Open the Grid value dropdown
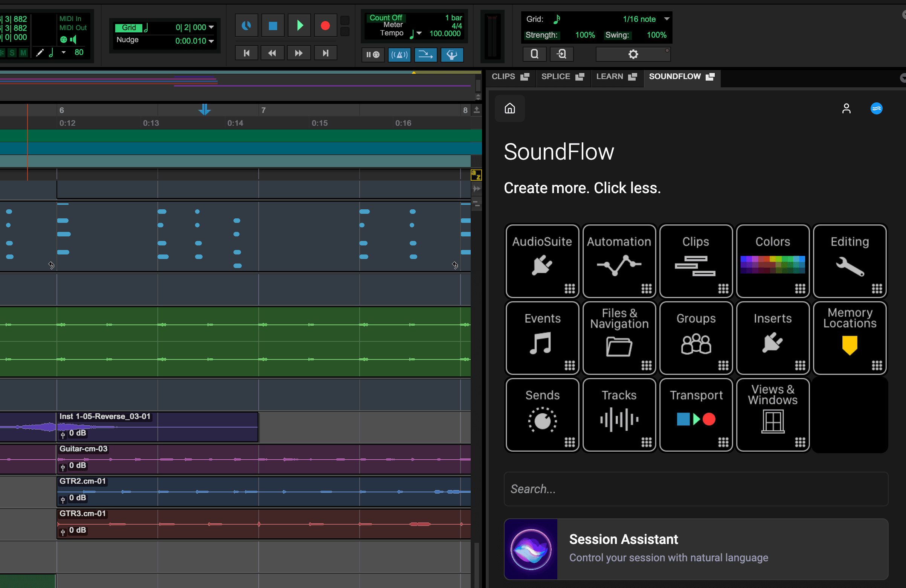Image resolution: width=906 pixels, height=588 pixels. (212, 27)
